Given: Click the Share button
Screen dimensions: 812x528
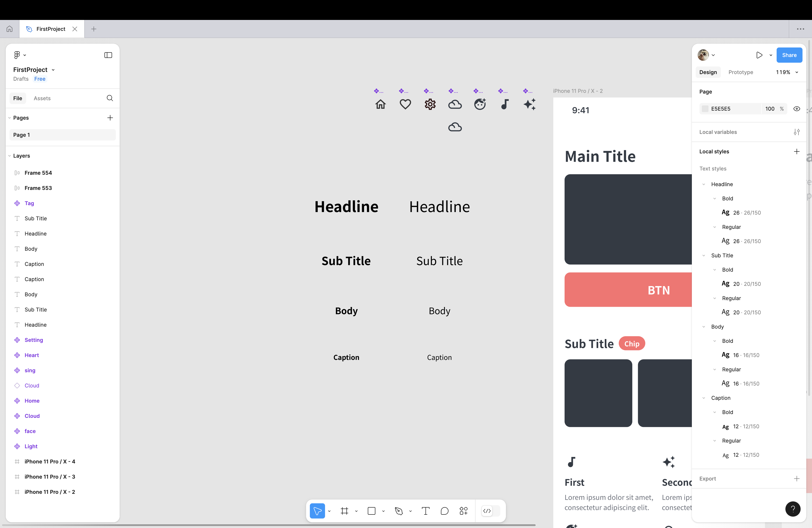Looking at the screenshot, I should [789, 55].
